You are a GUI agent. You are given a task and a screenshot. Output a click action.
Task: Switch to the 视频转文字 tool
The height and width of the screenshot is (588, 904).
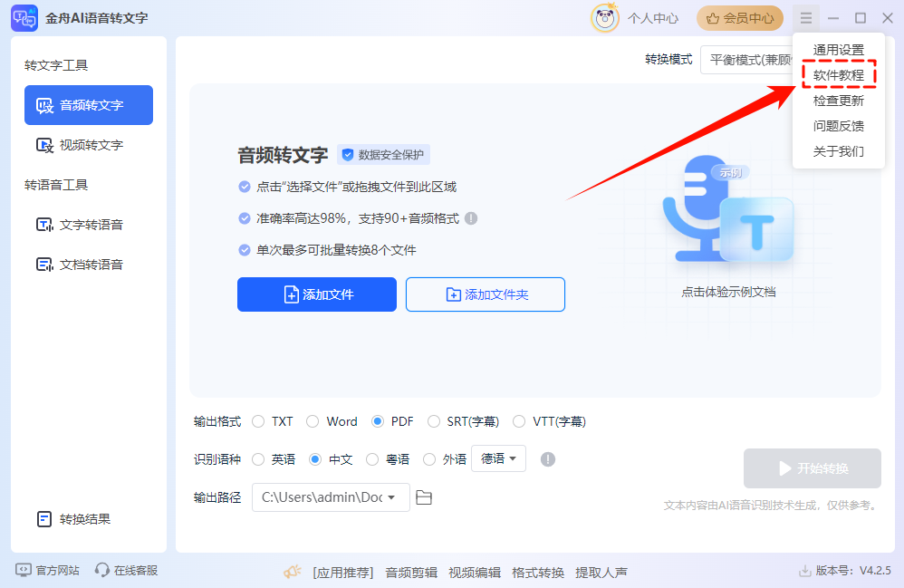(88, 145)
